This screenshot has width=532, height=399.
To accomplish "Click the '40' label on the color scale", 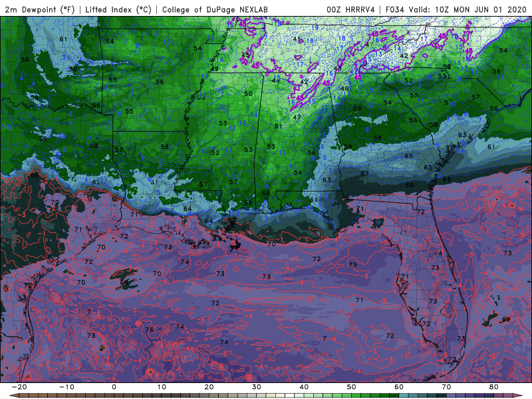I will [x=304, y=387].
